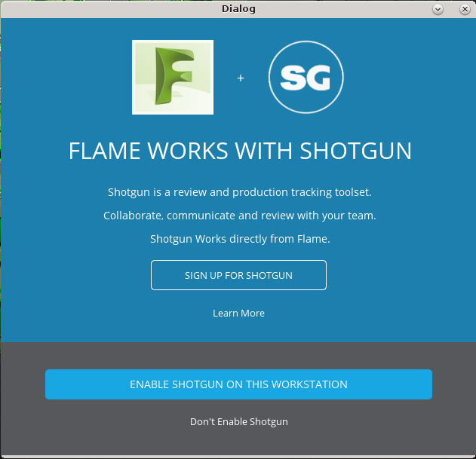Image resolution: width=476 pixels, height=459 pixels.
Task: Click the white square Flame thumbnail
Action: pos(173,77)
